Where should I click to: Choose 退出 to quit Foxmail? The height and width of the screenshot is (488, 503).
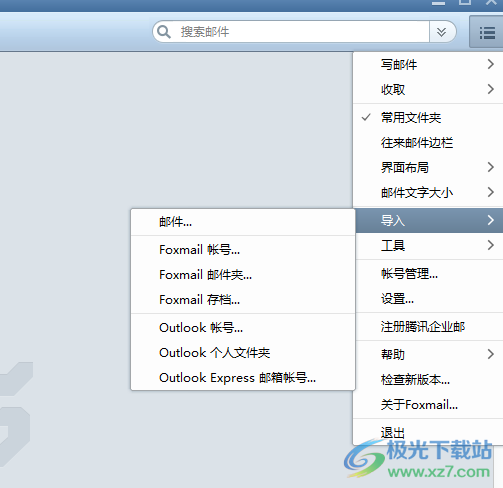429,432
